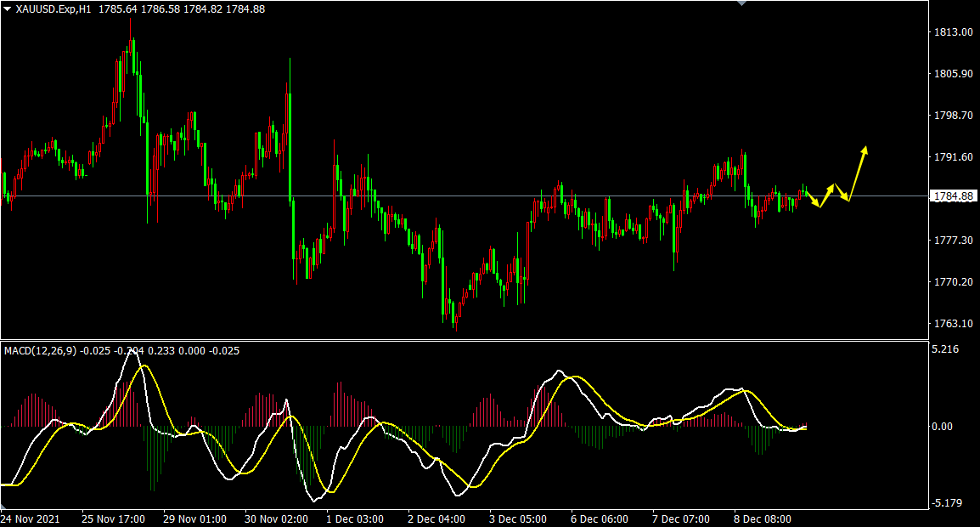Select the tall yellow upward forecast arrow
Viewport: 980px width, 527px height.
click(x=858, y=173)
